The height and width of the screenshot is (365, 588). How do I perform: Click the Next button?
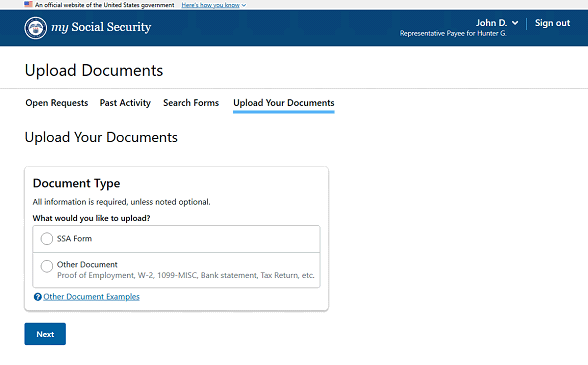[45, 334]
